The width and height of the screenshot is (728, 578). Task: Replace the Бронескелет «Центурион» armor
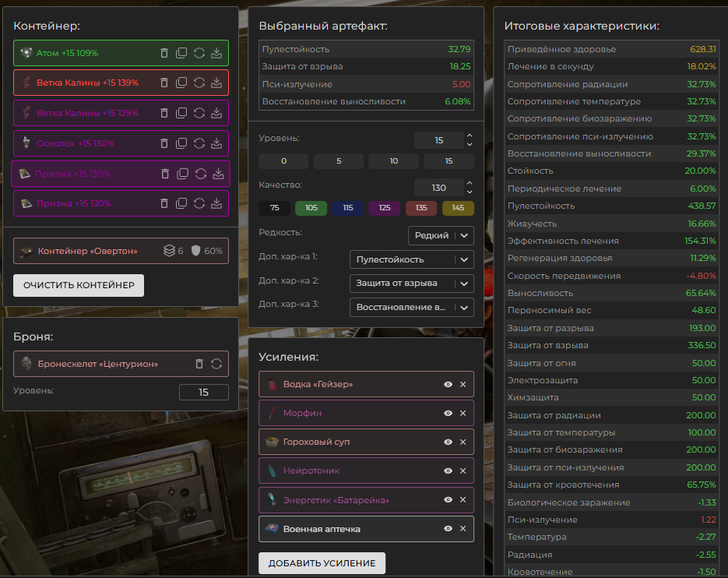[x=216, y=364]
